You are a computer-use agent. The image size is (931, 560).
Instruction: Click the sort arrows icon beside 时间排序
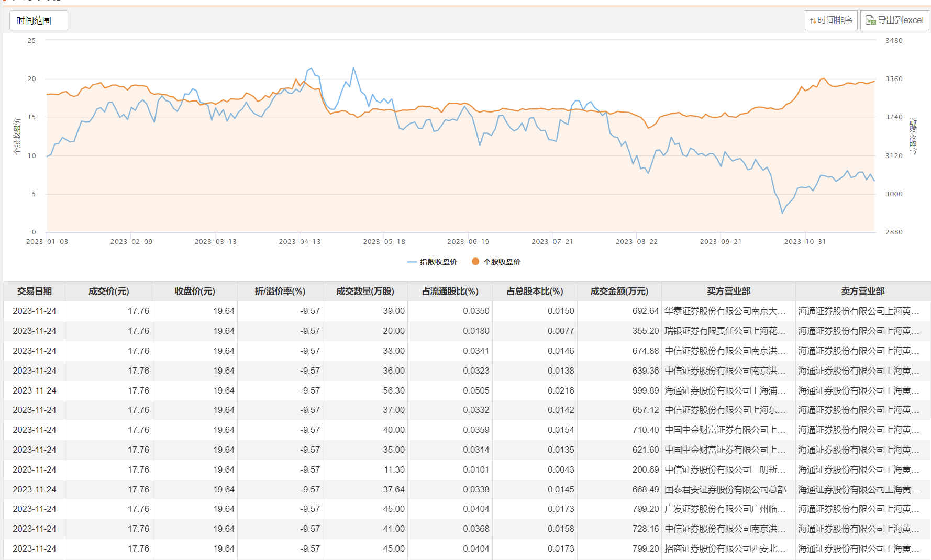pos(813,21)
